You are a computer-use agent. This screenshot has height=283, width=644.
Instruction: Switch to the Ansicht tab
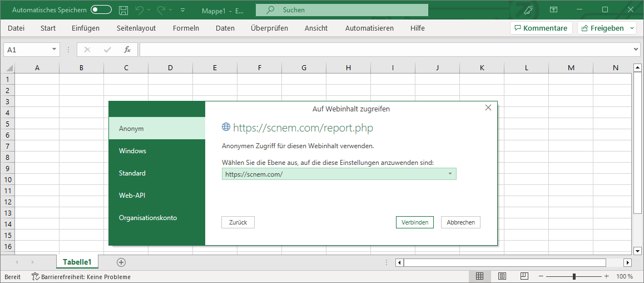point(316,28)
